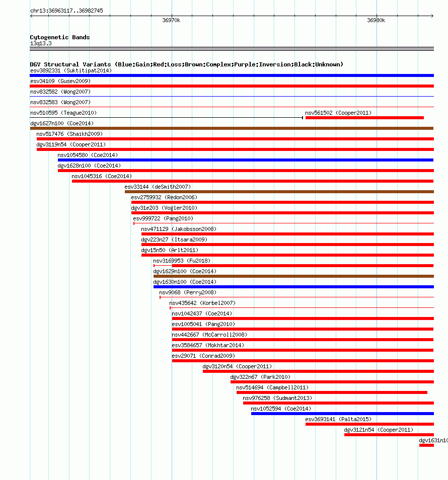
Task: Click the dgv1627n100 (Coe2014) label
Action: [x=62, y=123]
